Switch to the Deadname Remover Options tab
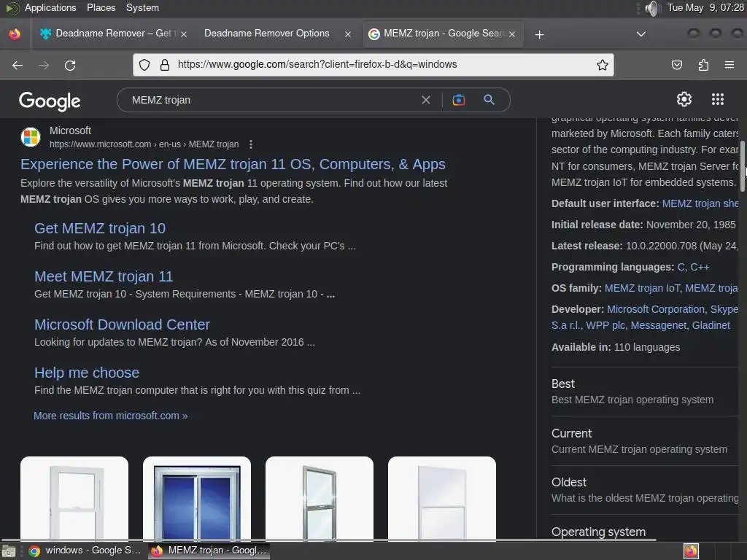Screen dimensions: 747x560 267,34
